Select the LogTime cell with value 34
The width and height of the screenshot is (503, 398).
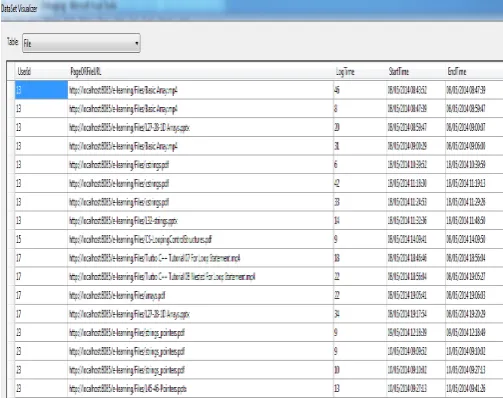click(359, 314)
